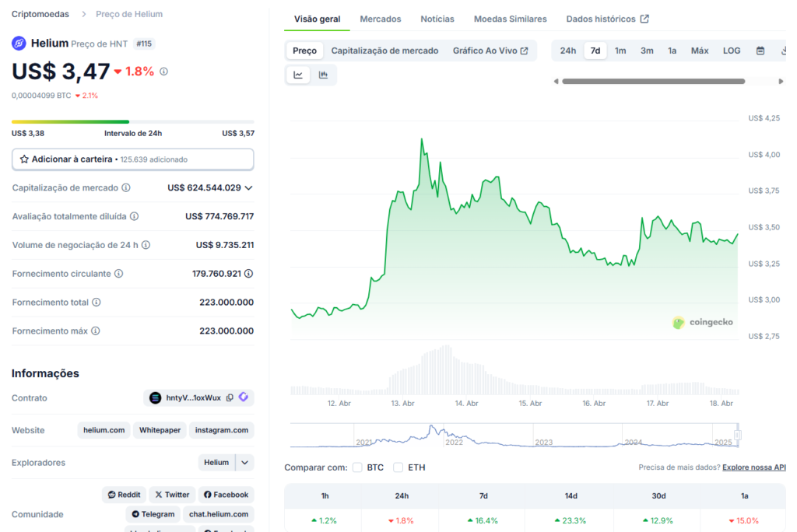Show info for Volume de negociação de 24 h
This screenshot has width=797, height=532.
pyautogui.click(x=146, y=245)
